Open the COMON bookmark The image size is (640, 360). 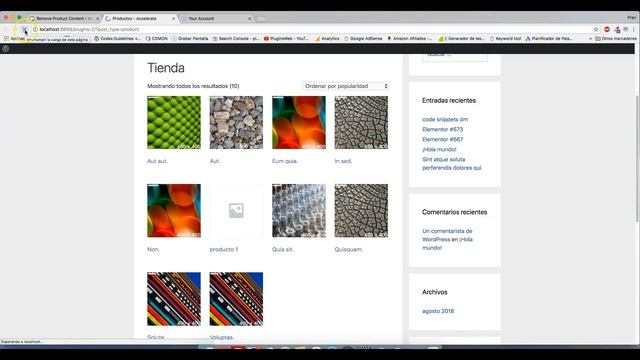pos(156,38)
